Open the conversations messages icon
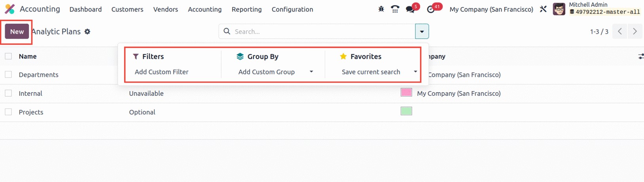The image size is (644, 182). click(410, 9)
